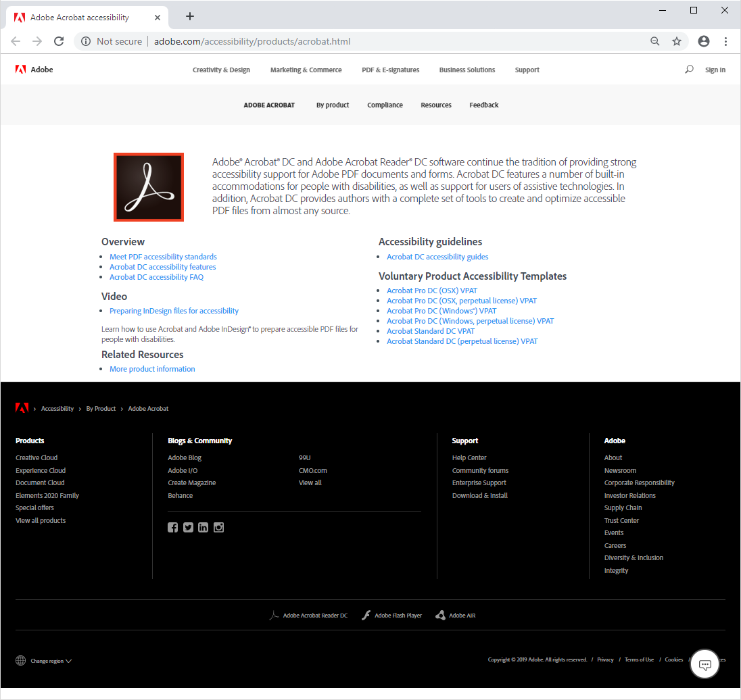Open Acrobat Pro DC (Windows) VPAT link
The height and width of the screenshot is (700, 741).
tap(441, 311)
